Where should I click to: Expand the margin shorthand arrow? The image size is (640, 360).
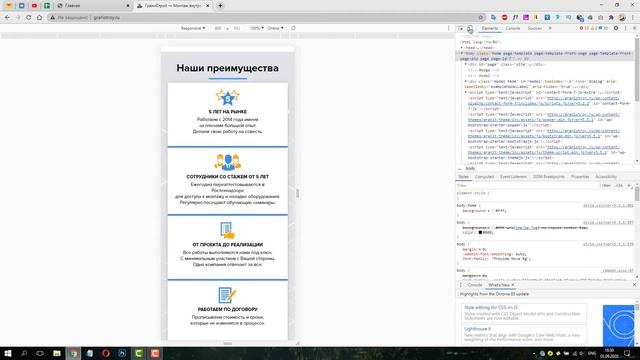pyautogui.click(x=479, y=249)
